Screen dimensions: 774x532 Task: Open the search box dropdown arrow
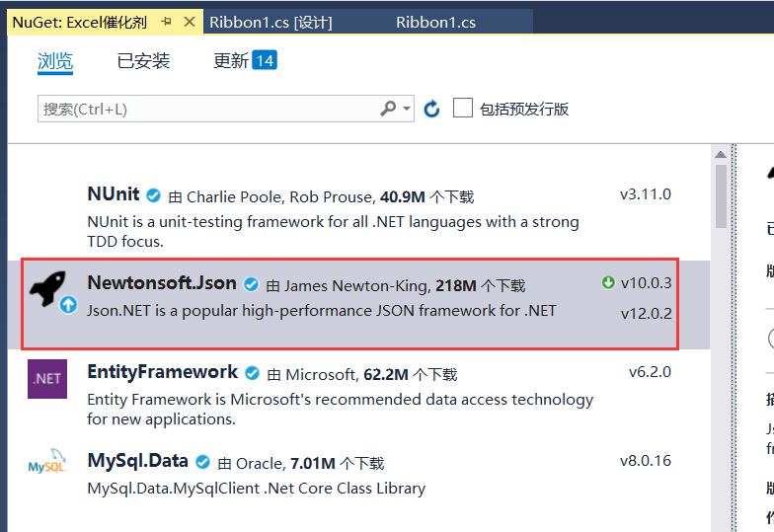coord(406,109)
